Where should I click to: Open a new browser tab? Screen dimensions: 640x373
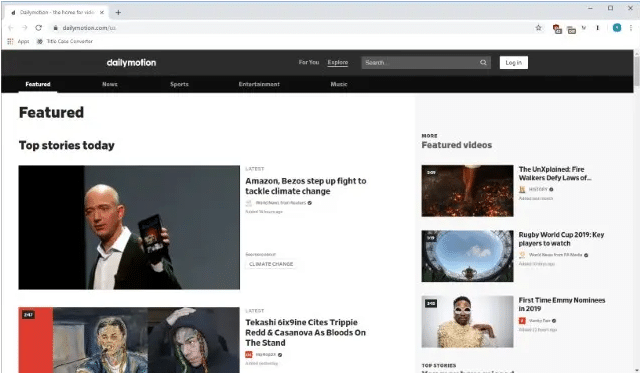tap(118, 12)
